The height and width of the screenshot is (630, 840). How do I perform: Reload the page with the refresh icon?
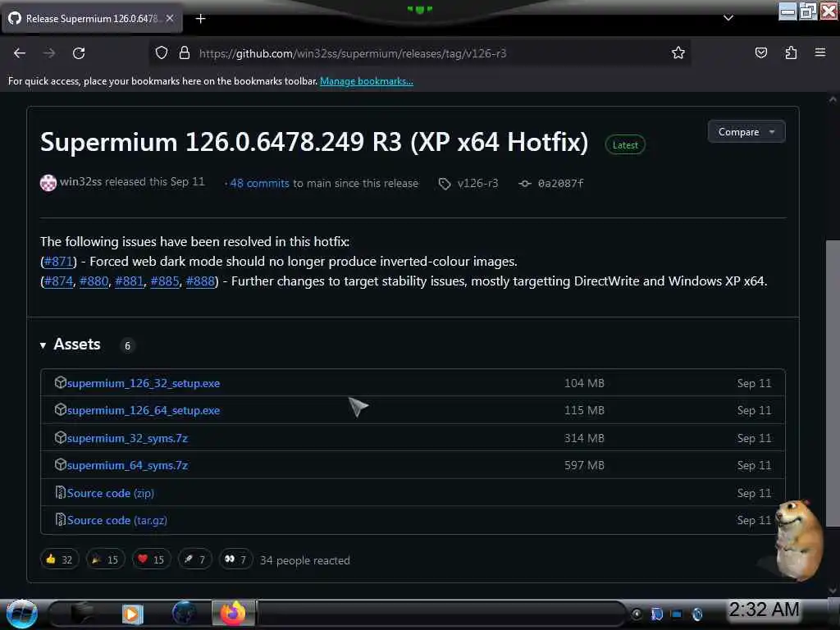point(79,53)
